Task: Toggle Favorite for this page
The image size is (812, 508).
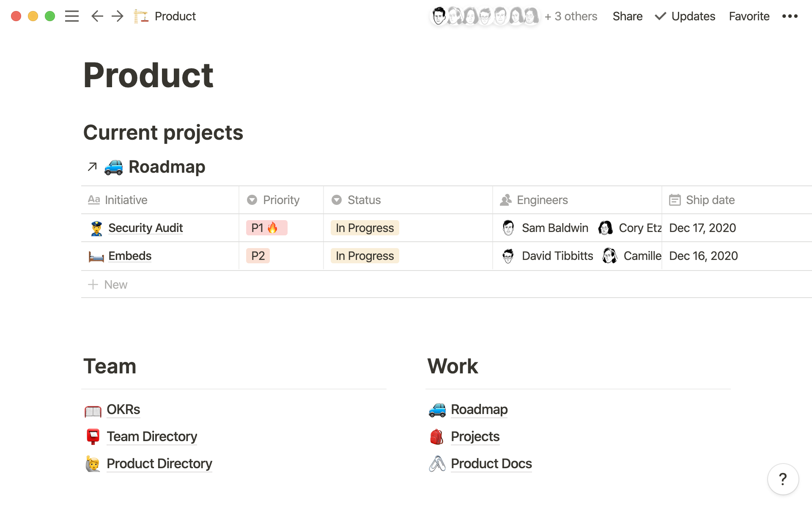Action: 749,16
